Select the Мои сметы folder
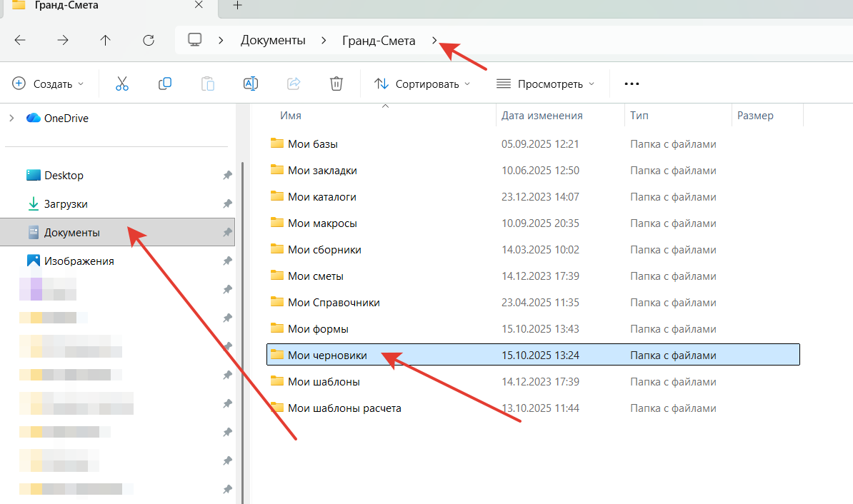Screen dimensions: 853x504 [x=315, y=276]
